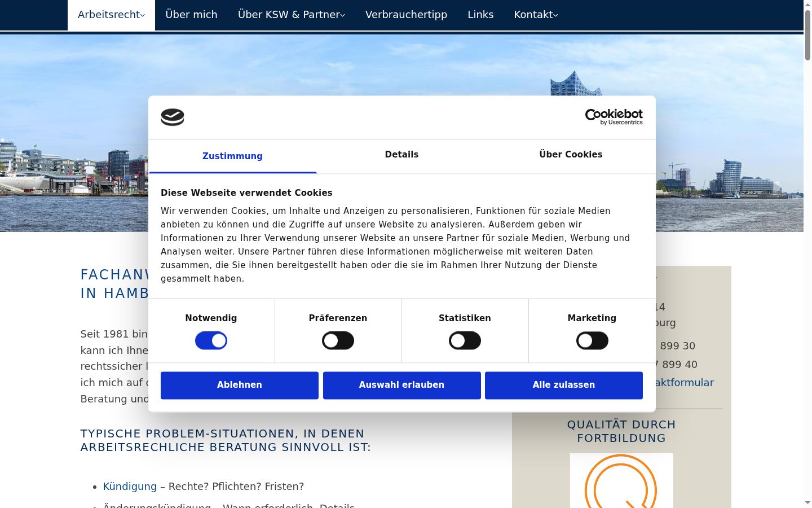Expand the Kontakt dropdown menu
The height and width of the screenshot is (508, 812).
click(x=536, y=15)
